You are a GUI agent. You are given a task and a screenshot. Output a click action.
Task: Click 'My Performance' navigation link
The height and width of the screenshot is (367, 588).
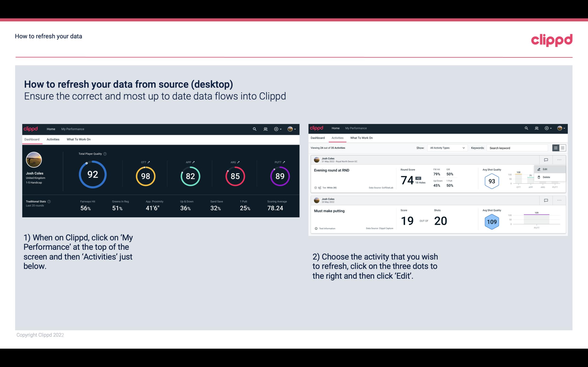tap(73, 128)
